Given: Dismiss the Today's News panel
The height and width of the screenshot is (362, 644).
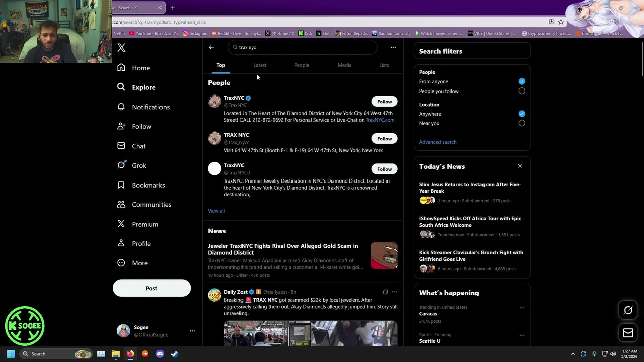Looking at the screenshot, I should pos(520,166).
